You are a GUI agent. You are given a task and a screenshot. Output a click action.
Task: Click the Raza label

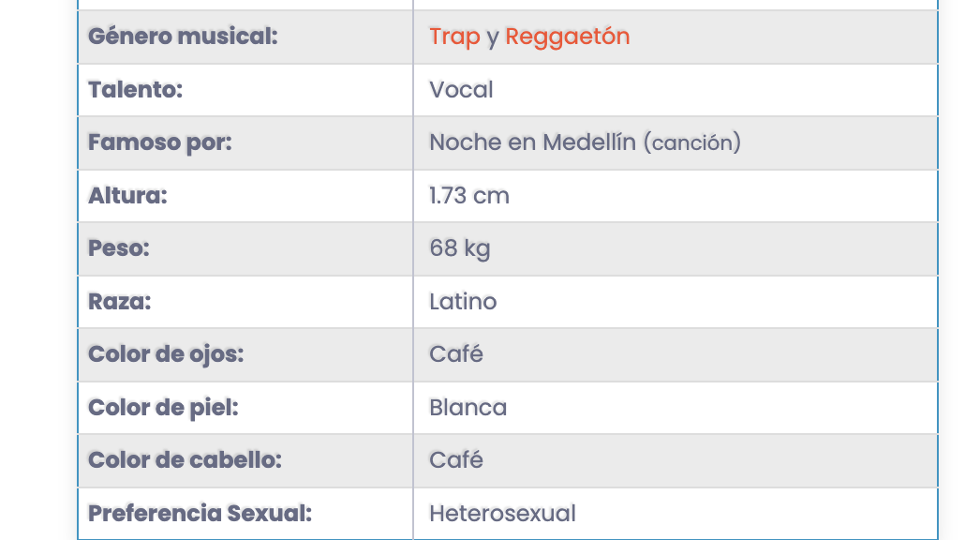tap(119, 302)
